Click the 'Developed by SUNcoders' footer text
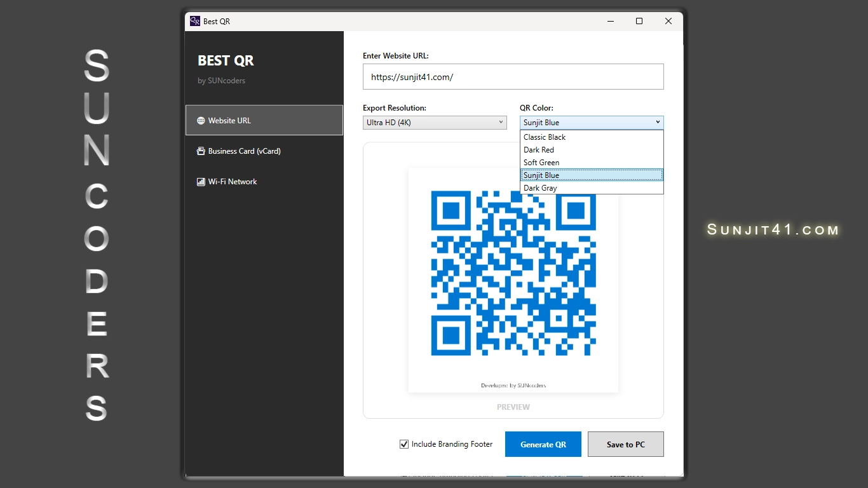868x488 pixels. 513,385
